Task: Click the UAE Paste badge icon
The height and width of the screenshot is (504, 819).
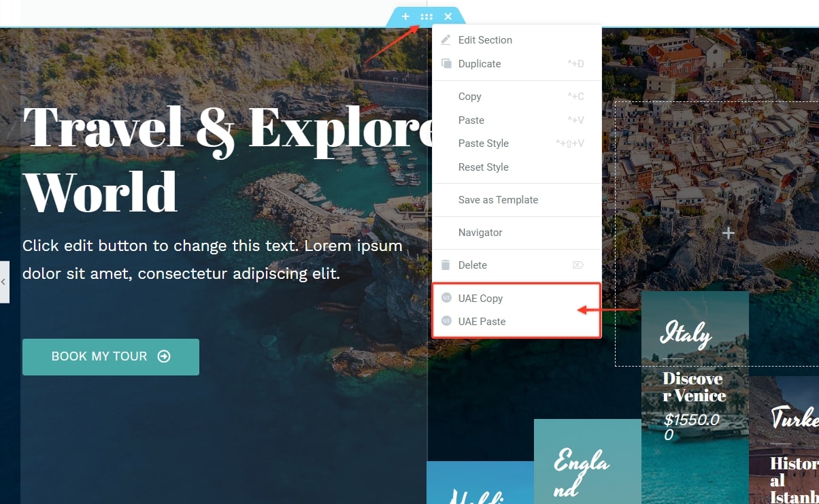Action: [x=446, y=321]
